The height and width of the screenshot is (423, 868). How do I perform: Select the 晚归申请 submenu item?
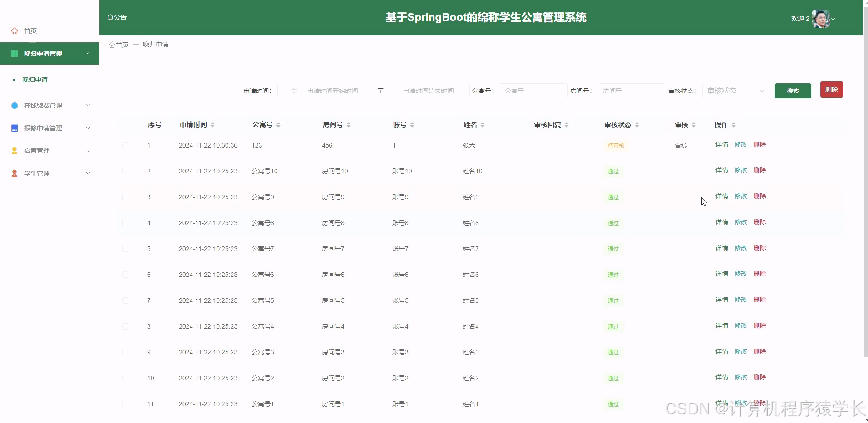(35, 79)
